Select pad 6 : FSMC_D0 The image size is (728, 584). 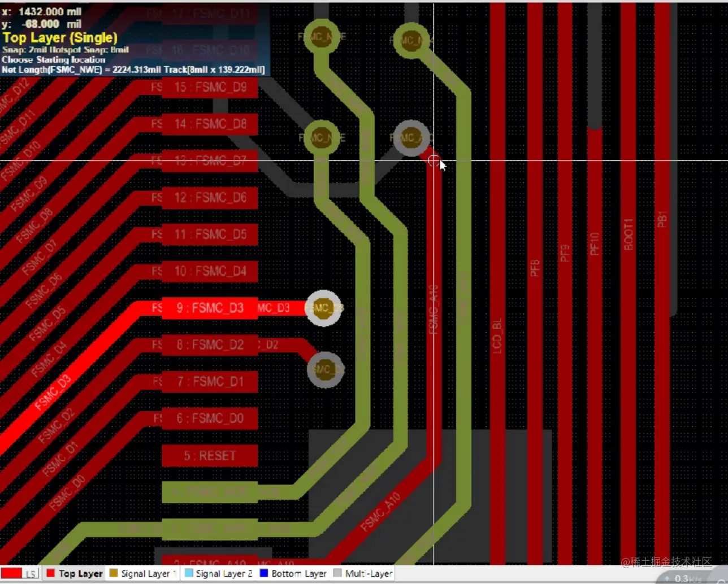click(210, 419)
